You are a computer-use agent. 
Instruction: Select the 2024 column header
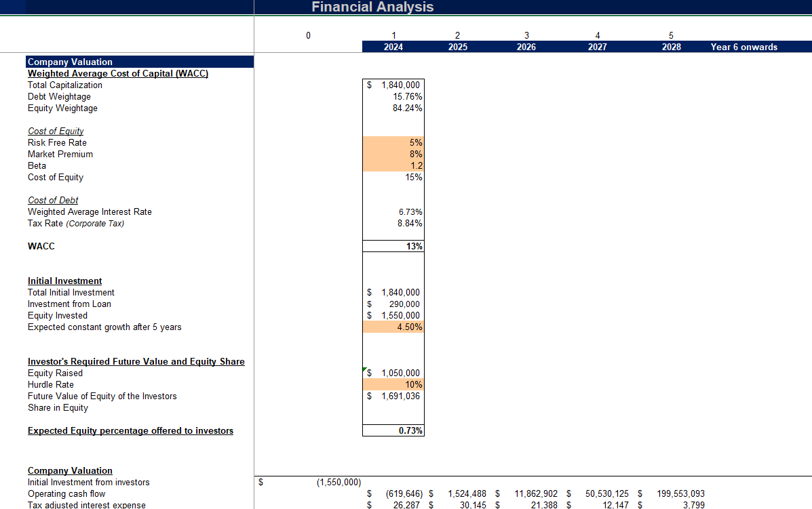[x=393, y=47]
